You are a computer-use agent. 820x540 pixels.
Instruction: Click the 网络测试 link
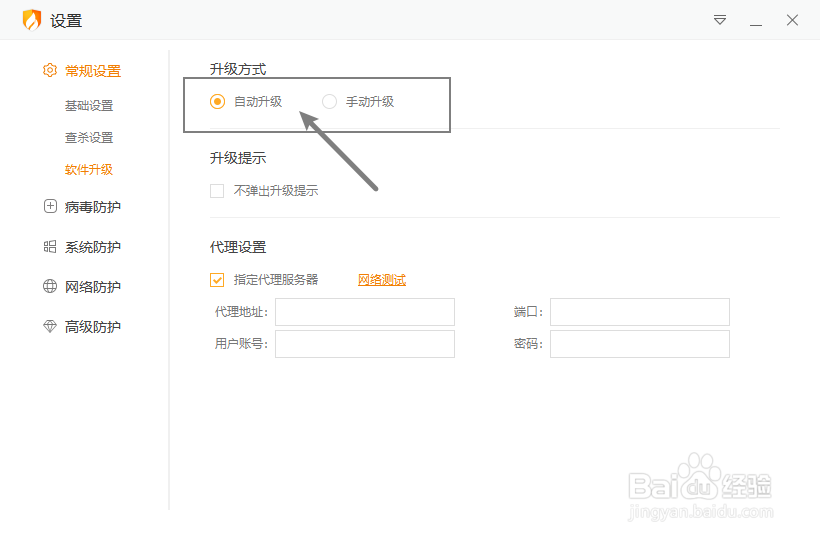click(382, 280)
